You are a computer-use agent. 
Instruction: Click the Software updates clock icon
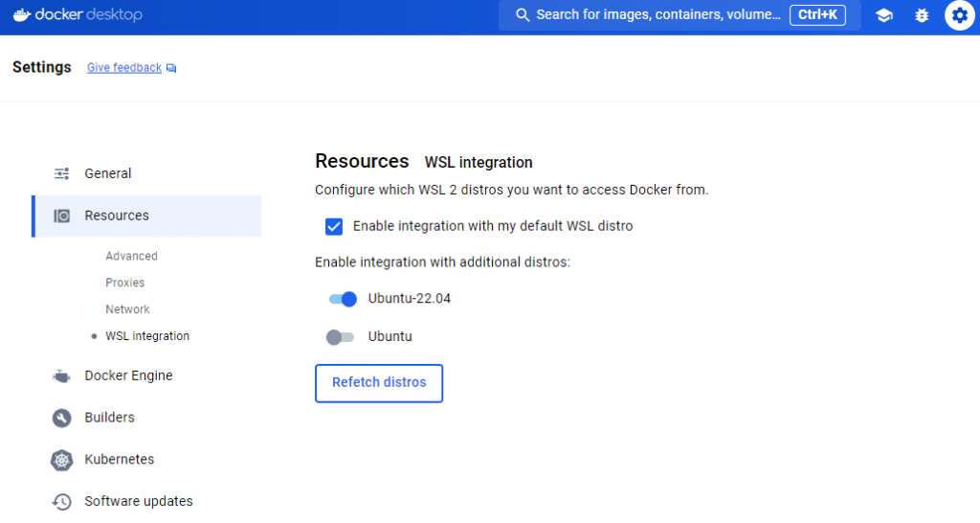pyautogui.click(x=62, y=502)
